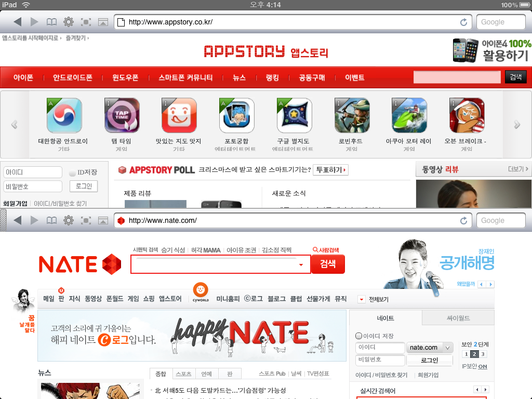Reload the nate.com page

tap(463, 220)
